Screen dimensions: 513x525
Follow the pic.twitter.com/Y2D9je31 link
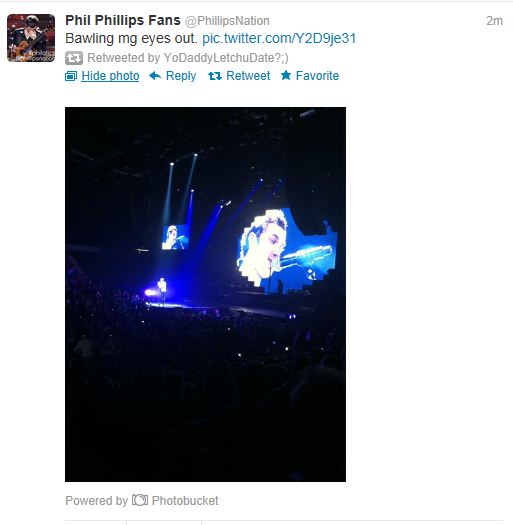click(279, 38)
